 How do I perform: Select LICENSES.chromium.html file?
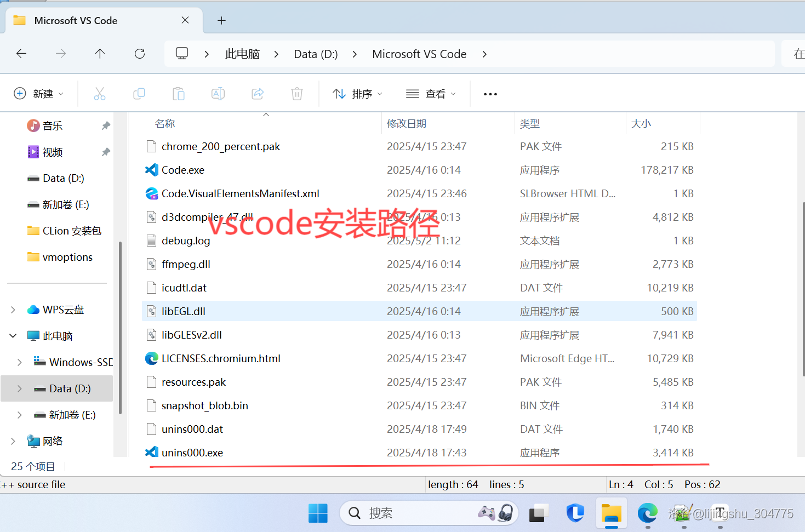click(x=419, y=358)
